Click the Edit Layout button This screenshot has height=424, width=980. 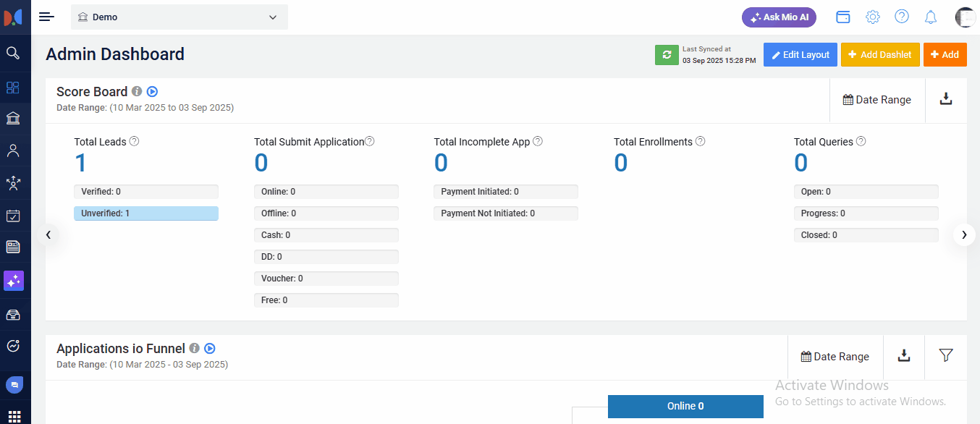click(800, 55)
